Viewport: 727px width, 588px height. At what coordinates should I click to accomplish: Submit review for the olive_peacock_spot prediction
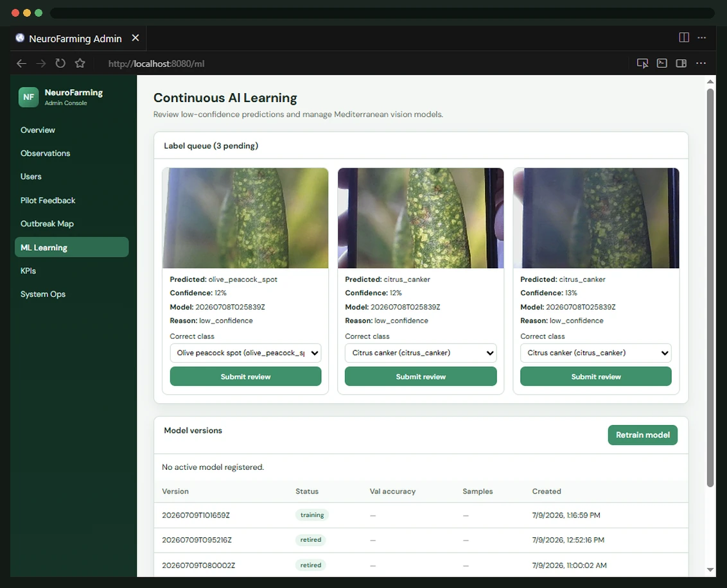245,377
